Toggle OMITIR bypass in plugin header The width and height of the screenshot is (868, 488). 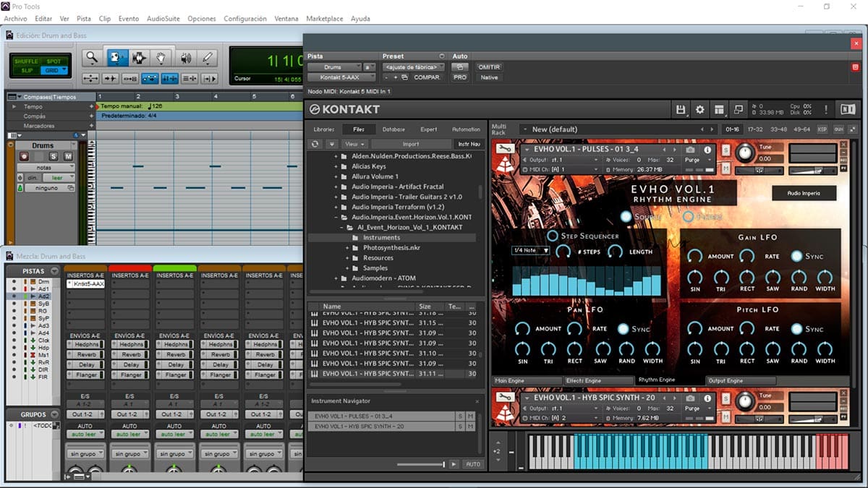click(489, 67)
